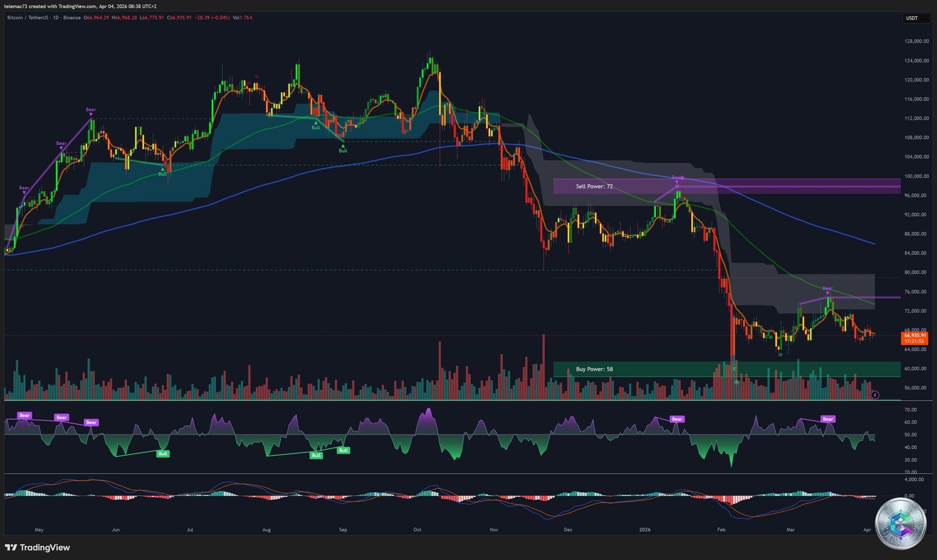Click the Apr label on the time axis
The height and width of the screenshot is (560, 937).
[867, 529]
